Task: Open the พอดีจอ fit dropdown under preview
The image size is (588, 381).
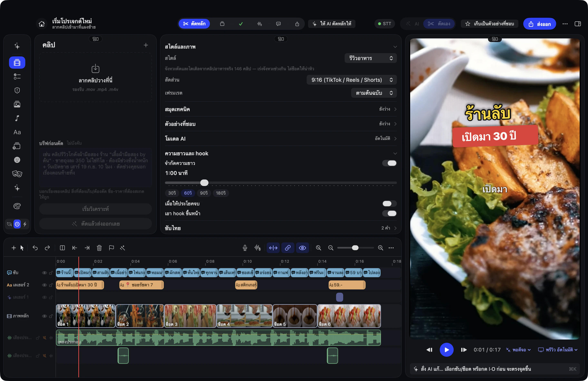Action: 518,350
